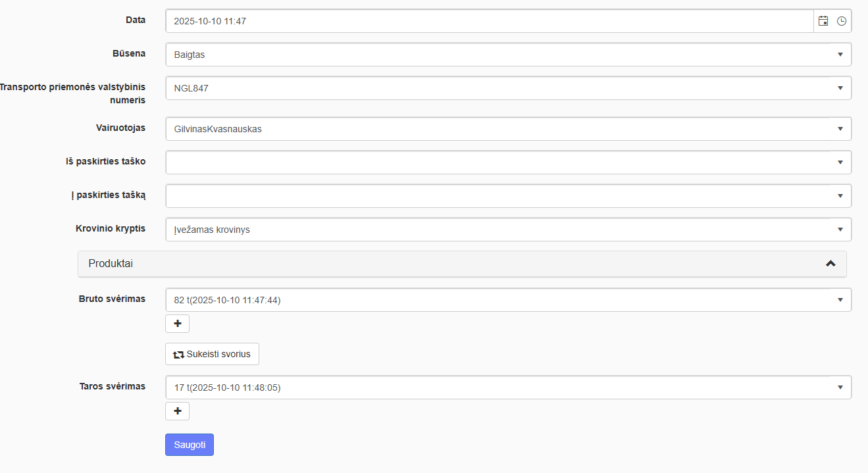
Task: Click plus button under Bruto svėrimas
Action: tap(177, 324)
